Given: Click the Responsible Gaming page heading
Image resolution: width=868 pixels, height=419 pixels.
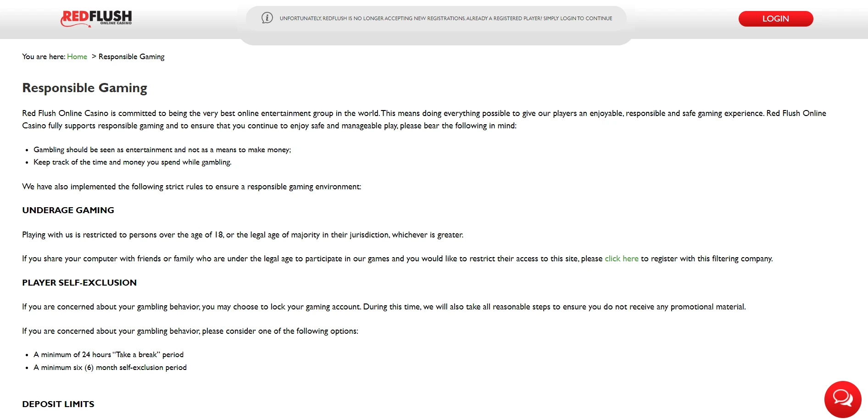Looking at the screenshot, I should 85,88.
